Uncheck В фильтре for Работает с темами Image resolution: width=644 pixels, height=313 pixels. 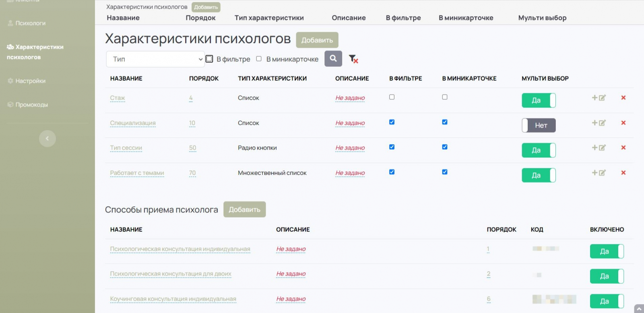coord(392,172)
